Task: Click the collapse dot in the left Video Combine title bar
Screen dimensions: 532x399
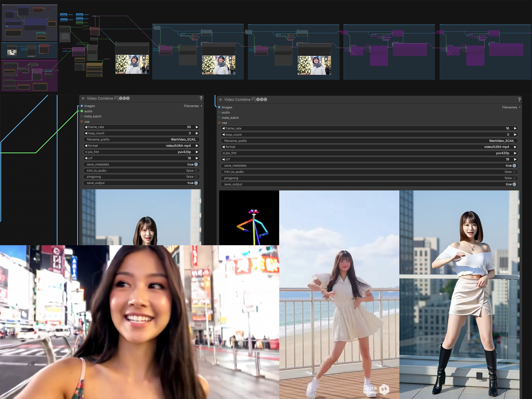Action: [83, 98]
